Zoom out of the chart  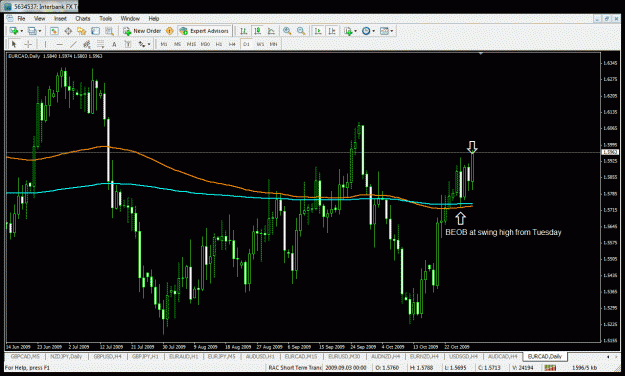(x=301, y=31)
